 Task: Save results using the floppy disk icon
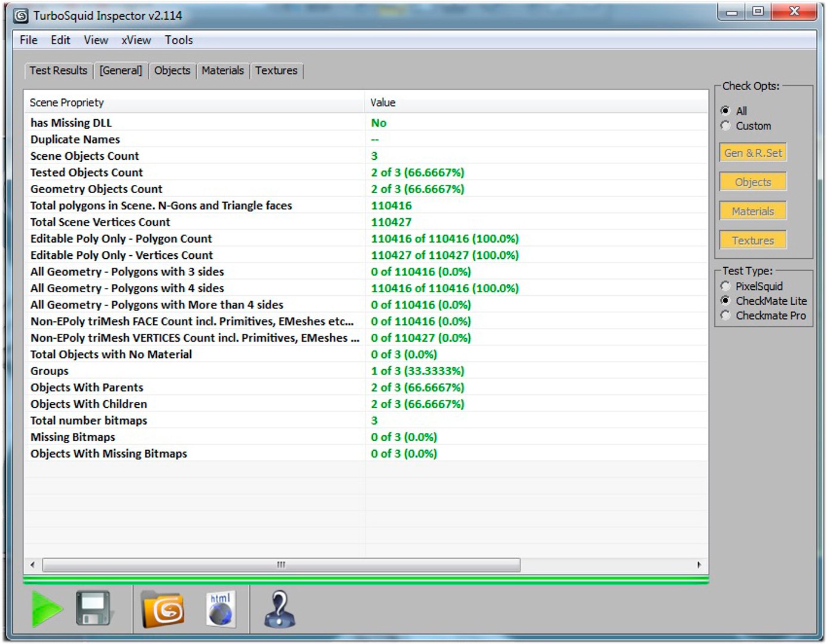pyautogui.click(x=94, y=608)
